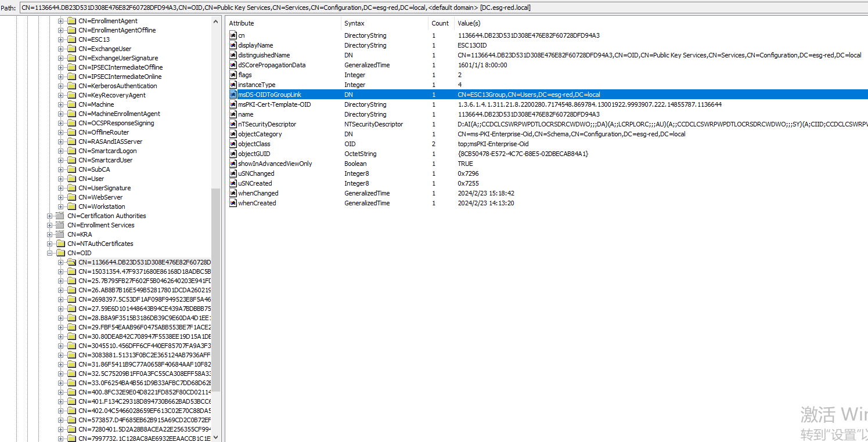The width and height of the screenshot is (868, 442).
Task: Select CN=OfflineRouter tree item
Action: [x=104, y=132]
